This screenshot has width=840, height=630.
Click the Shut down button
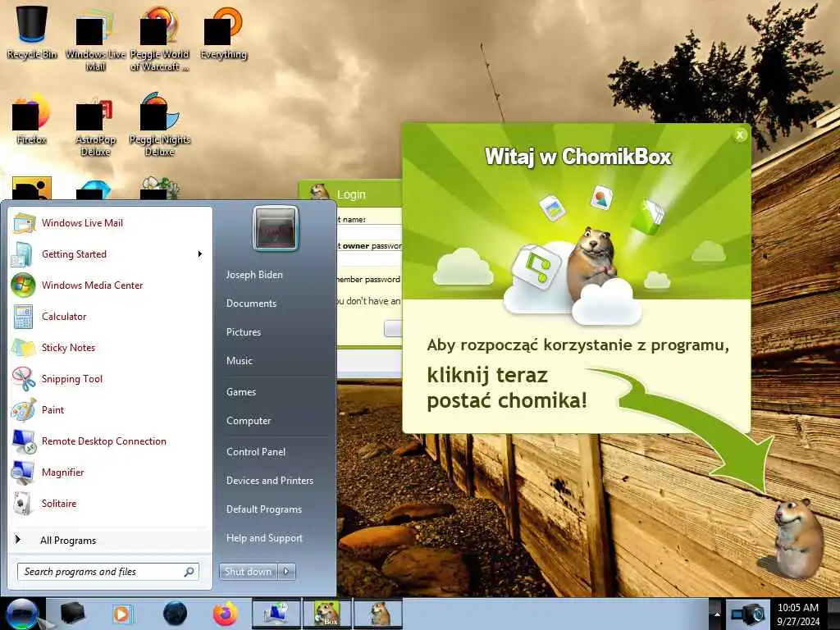point(249,572)
